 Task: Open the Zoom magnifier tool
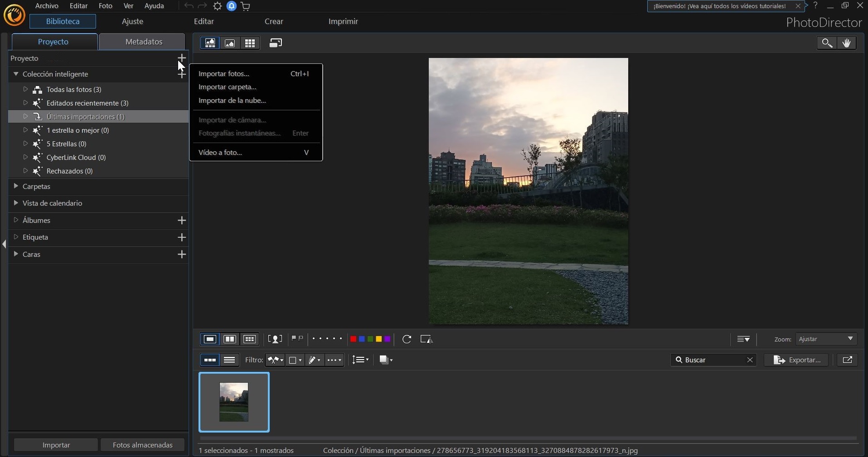[x=826, y=43]
